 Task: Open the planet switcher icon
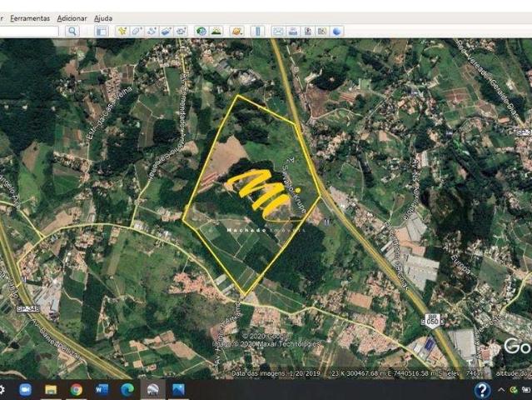point(236,31)
